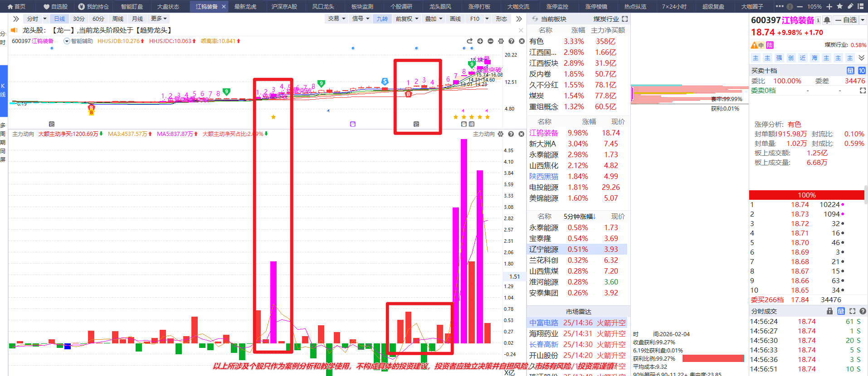
Task: Toggle the 量 button in 买卖十档 header
Action: (x=850, y=71)
